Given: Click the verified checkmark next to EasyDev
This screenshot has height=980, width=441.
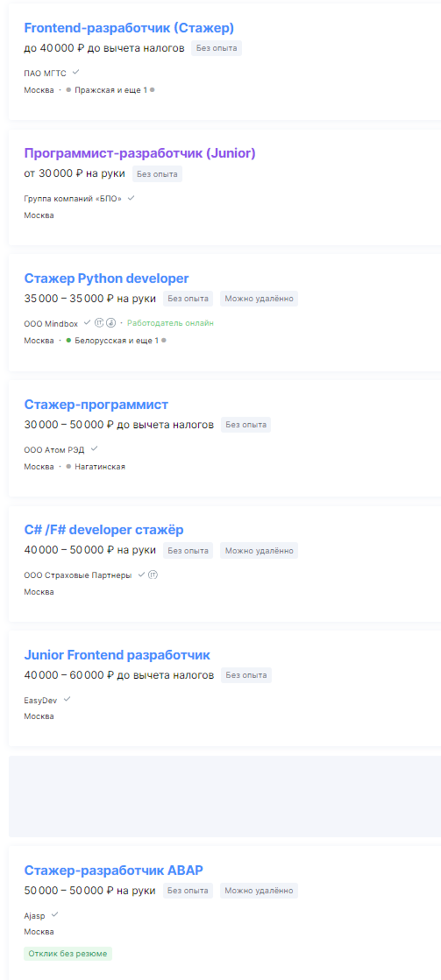Looking at the screenshot, I should tap(67, 700).
